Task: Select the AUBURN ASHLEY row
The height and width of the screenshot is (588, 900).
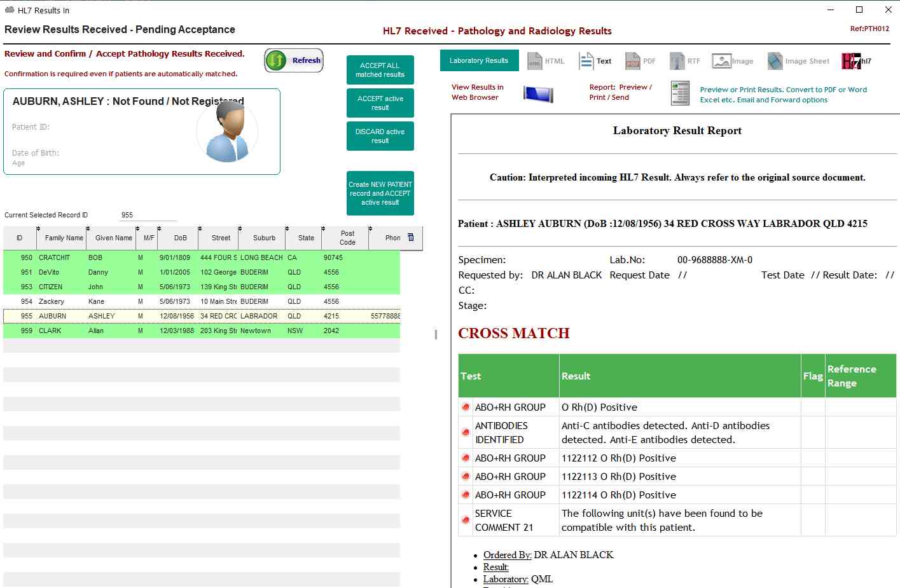Action: [x=202, y=316]
